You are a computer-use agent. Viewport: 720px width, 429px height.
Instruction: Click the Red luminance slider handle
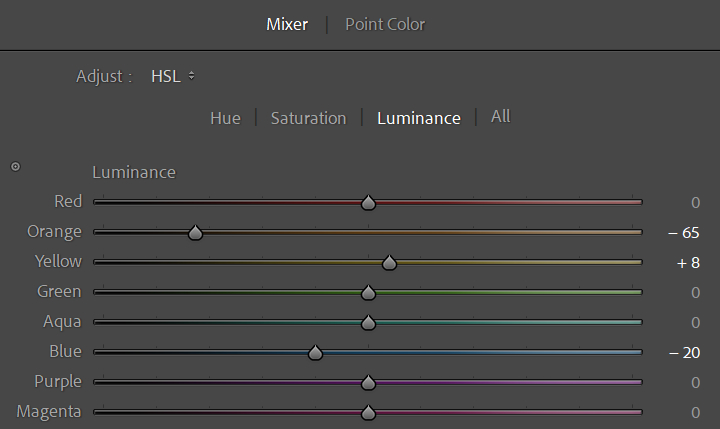368,202
